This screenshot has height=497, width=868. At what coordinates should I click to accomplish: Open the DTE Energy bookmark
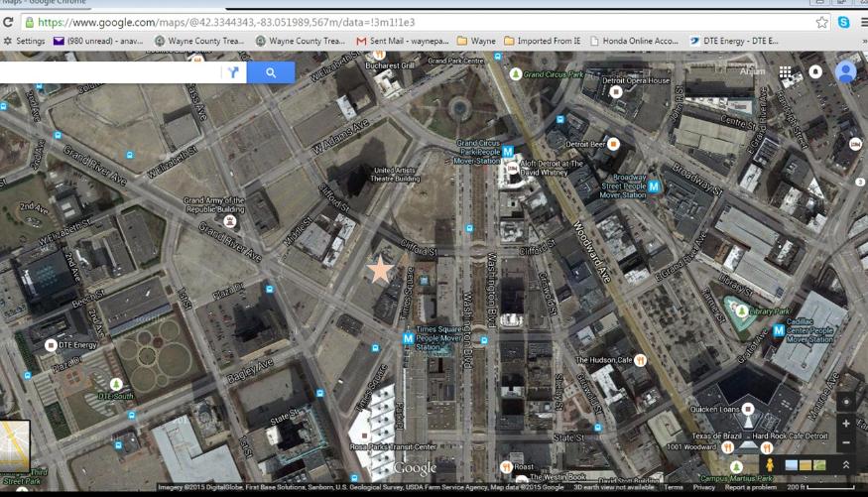click(733, 41)
